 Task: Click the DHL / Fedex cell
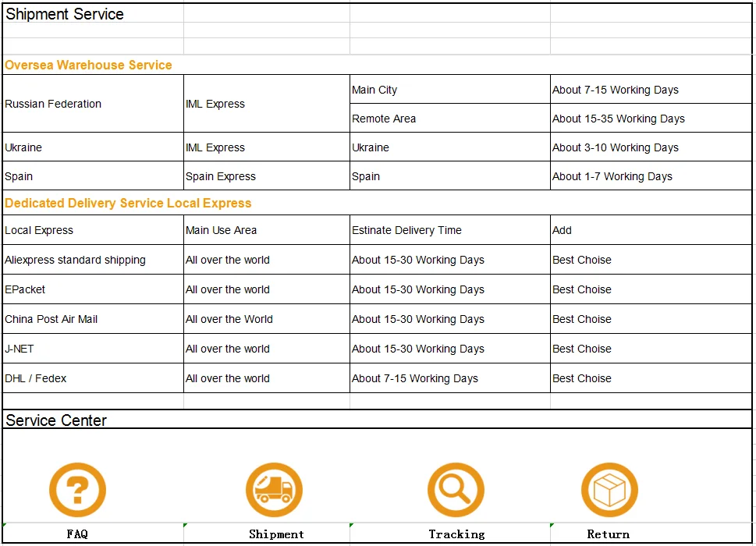[x=93, y=378]
